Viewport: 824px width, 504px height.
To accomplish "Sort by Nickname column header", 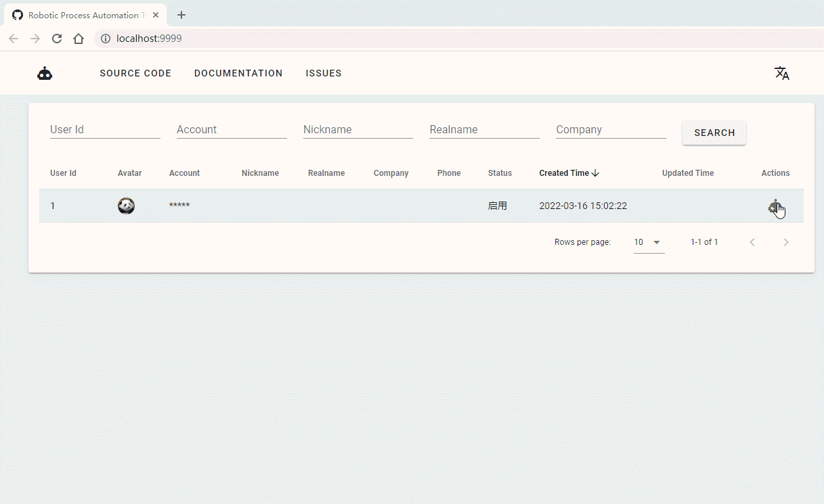I will click(x=260, y=173).
